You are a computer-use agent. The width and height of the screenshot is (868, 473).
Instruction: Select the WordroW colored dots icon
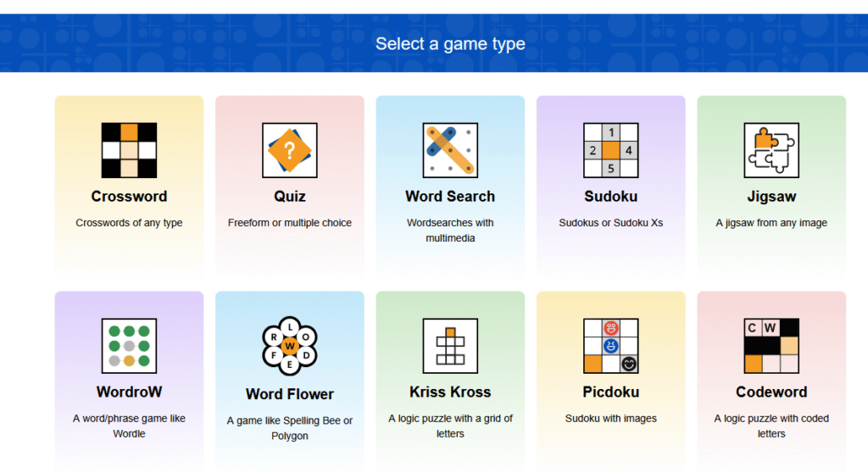pyautogui.click(x=129, y=346)
